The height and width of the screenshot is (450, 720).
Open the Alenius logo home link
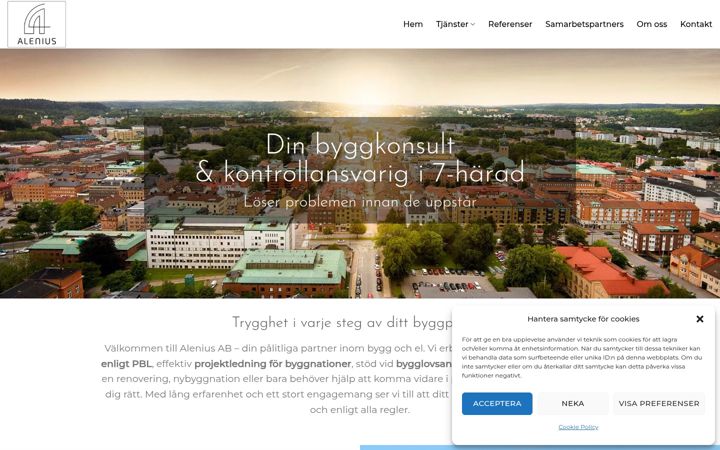(x=36, y=24)
